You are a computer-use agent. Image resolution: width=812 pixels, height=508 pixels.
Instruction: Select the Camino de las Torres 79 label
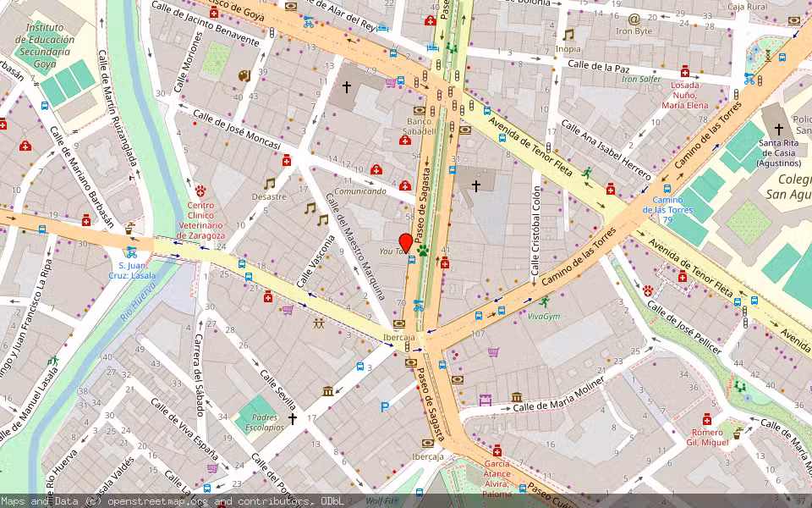click(x=669, y=209)
